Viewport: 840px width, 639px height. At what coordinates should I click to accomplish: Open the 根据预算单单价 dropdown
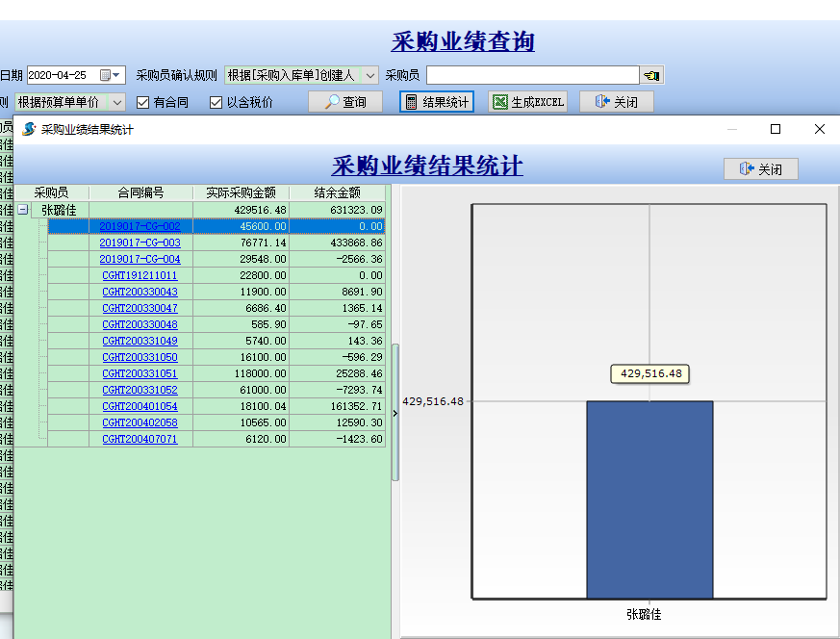pos(117,102)
